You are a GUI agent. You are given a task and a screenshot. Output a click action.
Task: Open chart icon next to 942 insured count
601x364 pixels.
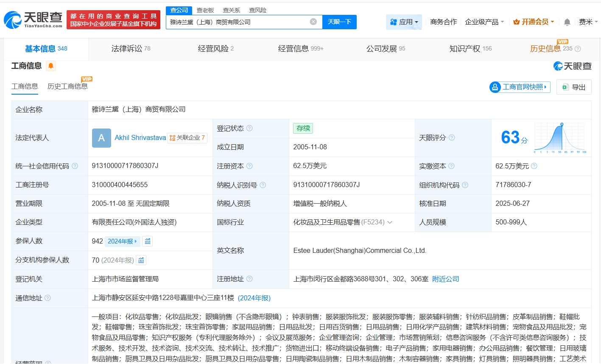tap(146, 241)
